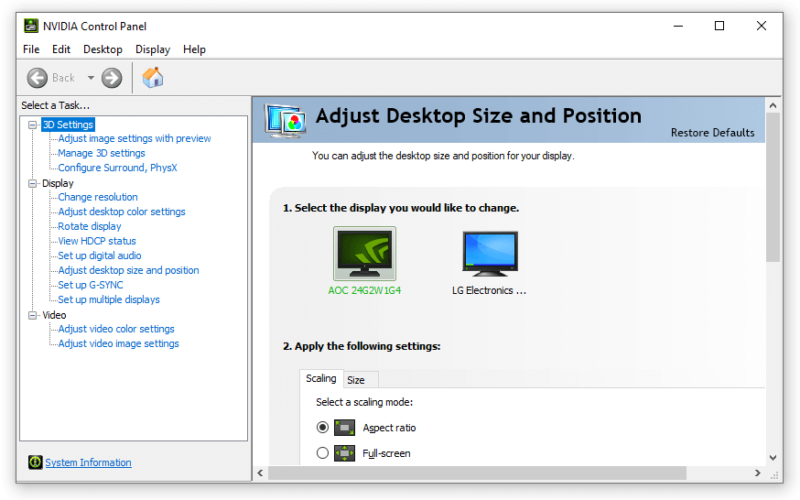Click the horizontal scrollbar thumb
Screen dimensions: 800x500
point(477,473)
